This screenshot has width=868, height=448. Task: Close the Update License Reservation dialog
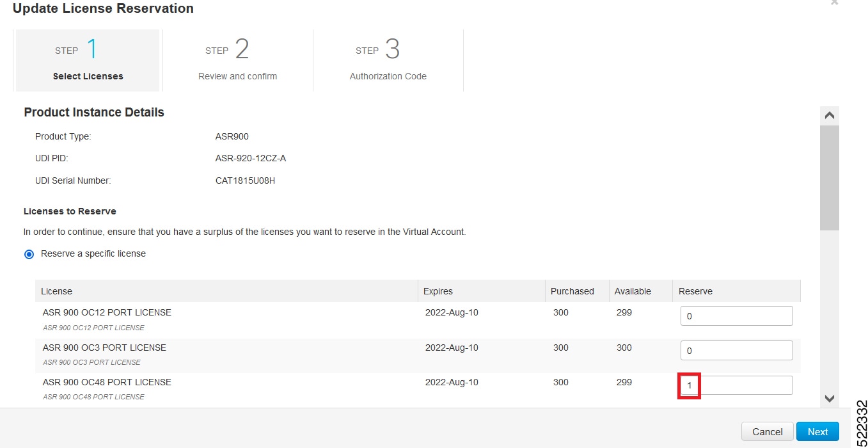tap(834, 3)
